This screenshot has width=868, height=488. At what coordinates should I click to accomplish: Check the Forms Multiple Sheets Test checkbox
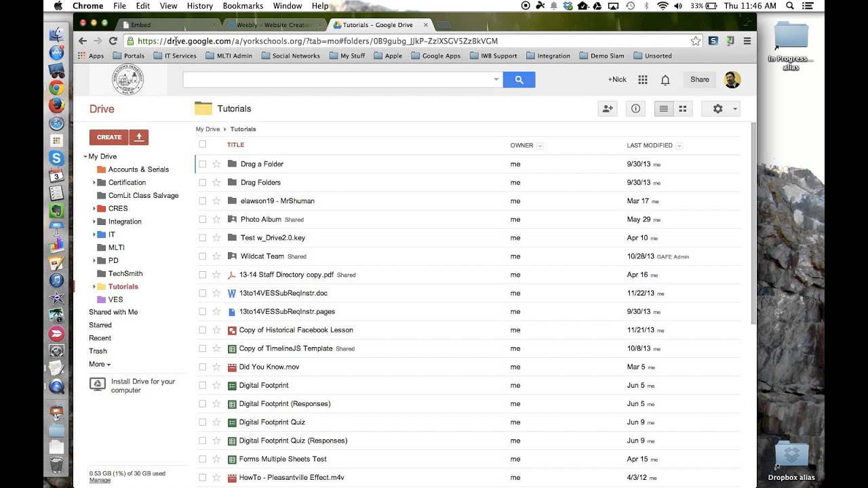(202, 459)
